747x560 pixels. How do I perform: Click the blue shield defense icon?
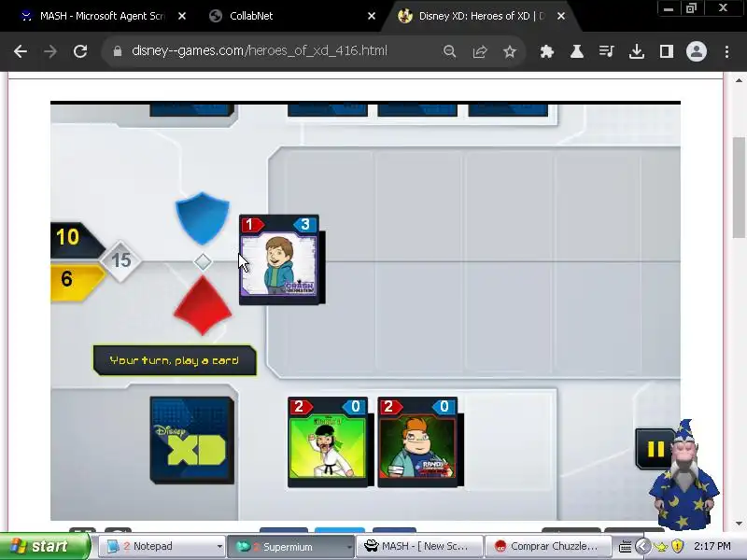tap(203, 218)
